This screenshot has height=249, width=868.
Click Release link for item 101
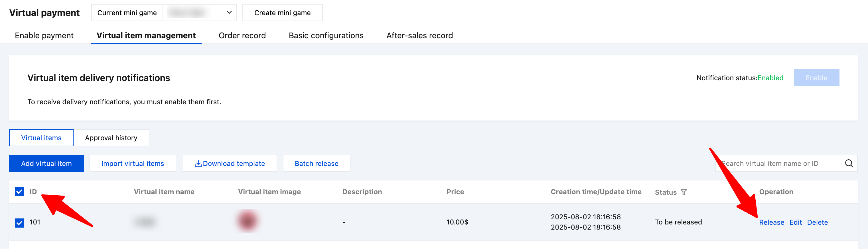(771, 222)
